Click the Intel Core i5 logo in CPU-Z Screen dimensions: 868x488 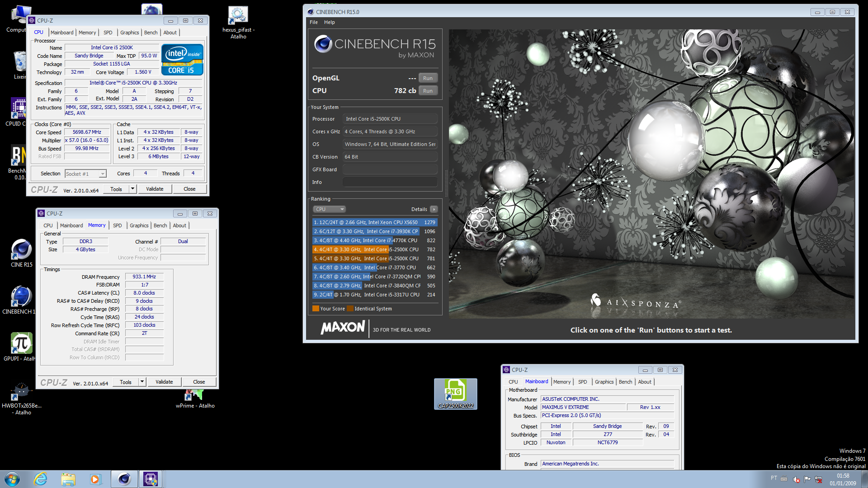pyautogui.click(x=182, y=60)
